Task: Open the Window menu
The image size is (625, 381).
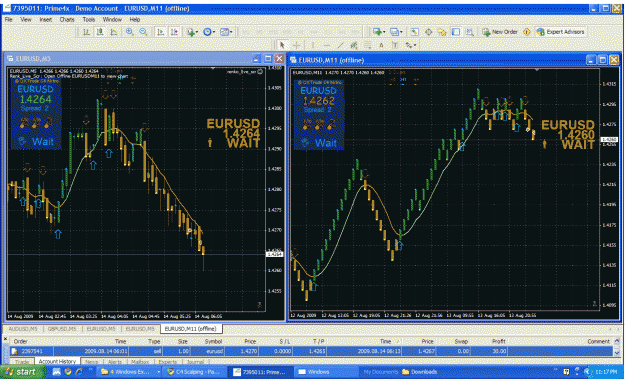Action: pyautogui.click(x=112, y=19)
